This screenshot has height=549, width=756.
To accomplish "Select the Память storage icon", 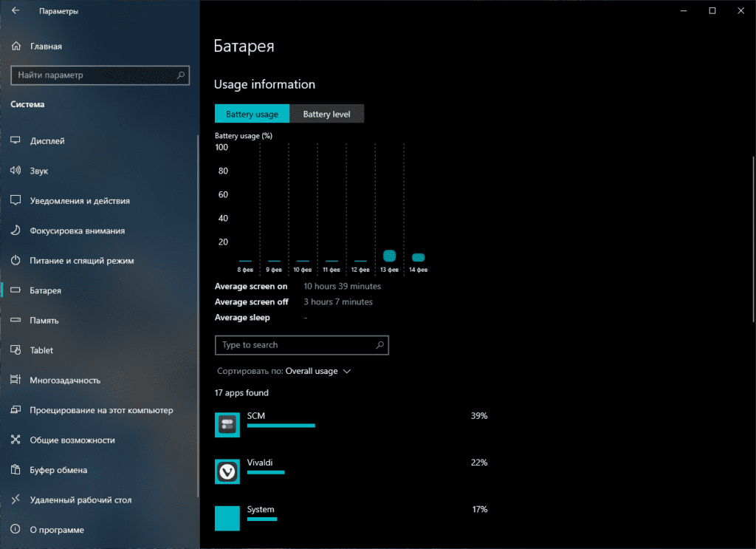I will click(x=16, y=320).
